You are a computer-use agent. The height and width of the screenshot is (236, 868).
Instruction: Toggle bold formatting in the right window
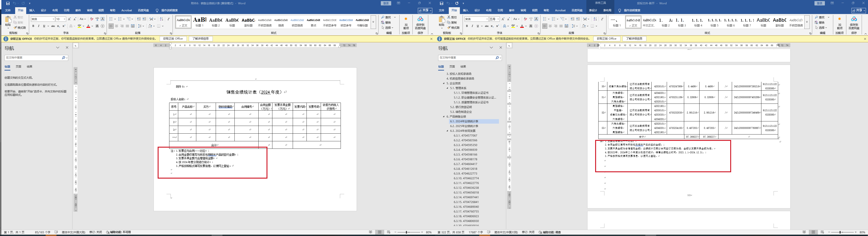pos(467,26)
